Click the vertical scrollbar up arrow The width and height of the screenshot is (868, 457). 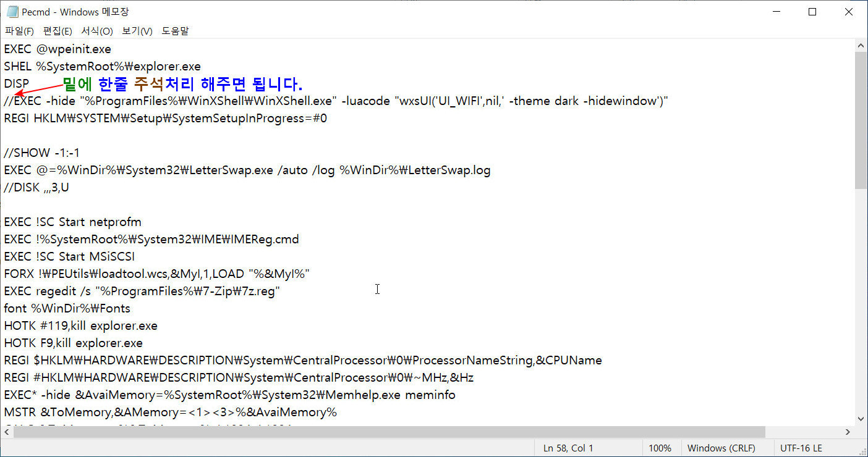point(861,46)
